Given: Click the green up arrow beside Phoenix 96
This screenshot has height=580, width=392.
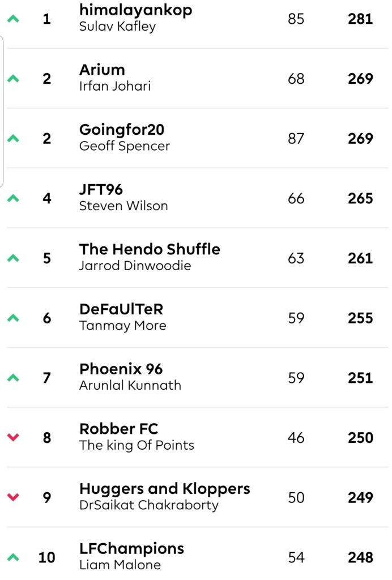Looking at the screenshot, I should [x=14, y=378].
